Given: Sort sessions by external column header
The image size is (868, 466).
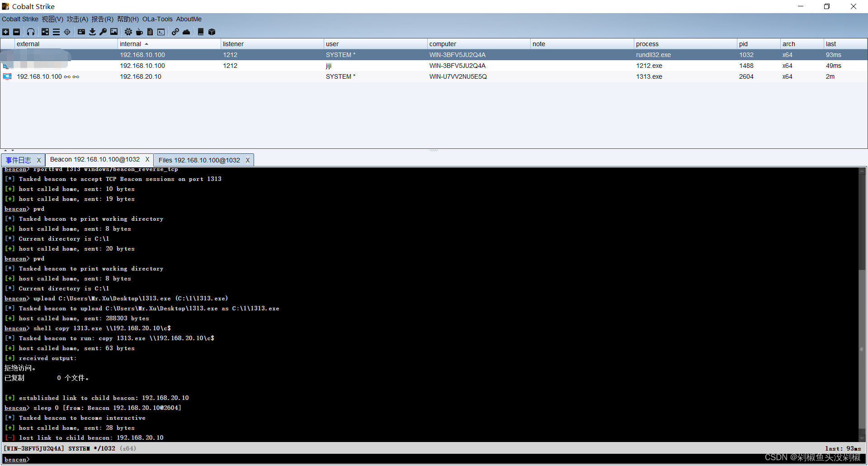Looking at the screenshot, I should 66,44.
